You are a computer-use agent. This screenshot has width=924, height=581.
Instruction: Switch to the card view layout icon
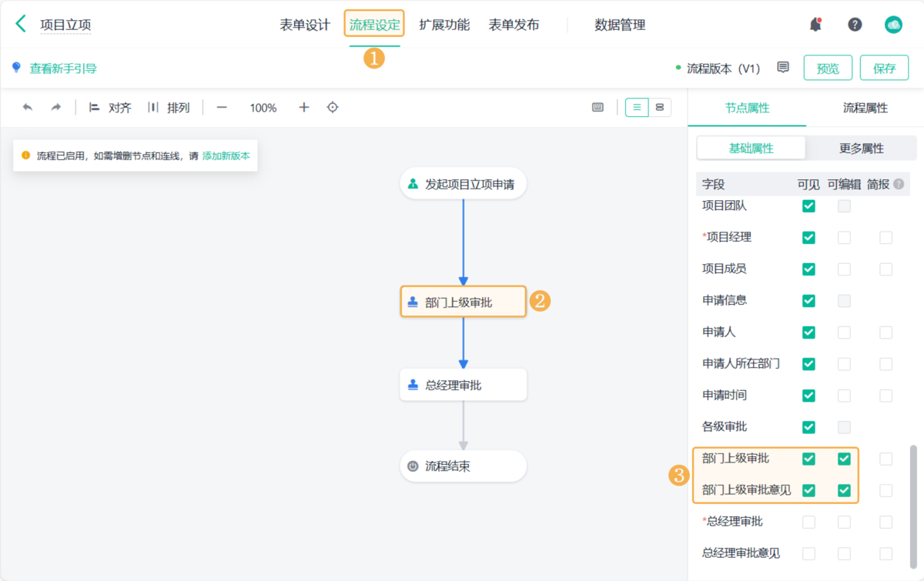coord(660,108)
